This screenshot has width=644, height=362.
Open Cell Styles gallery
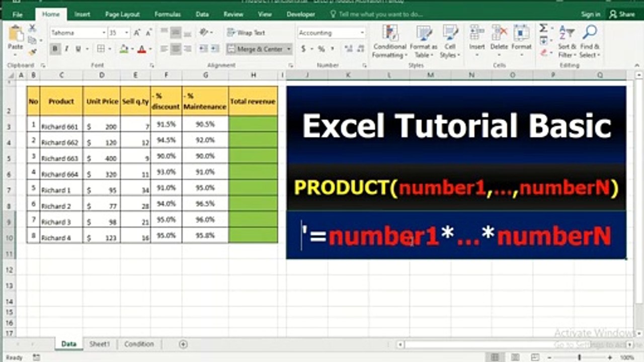pos(450,41)
